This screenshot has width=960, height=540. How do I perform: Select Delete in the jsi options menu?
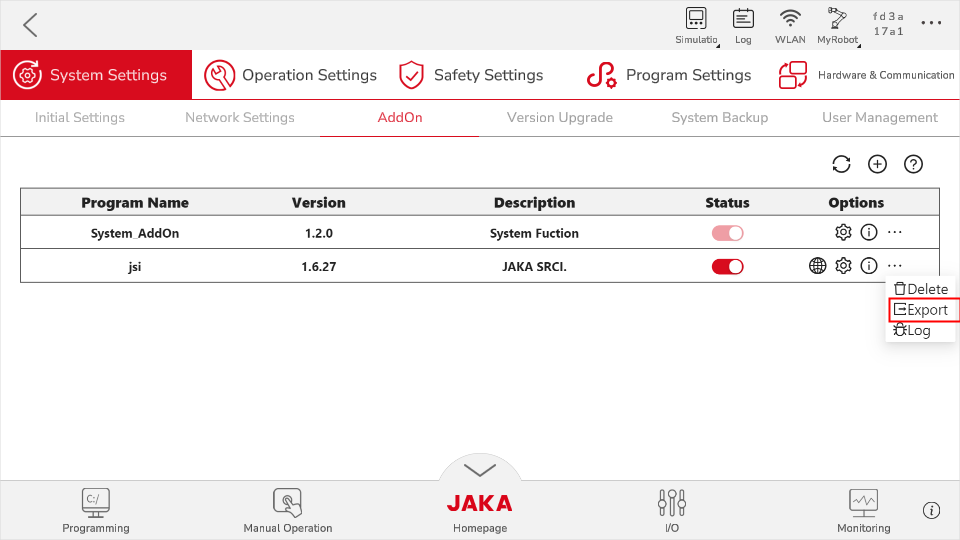[921, 289]
